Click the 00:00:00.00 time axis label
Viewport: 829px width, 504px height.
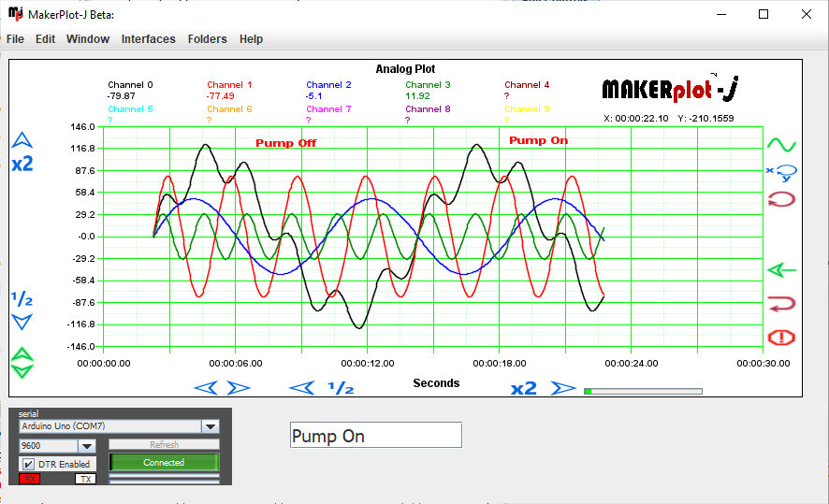[104, 363]
